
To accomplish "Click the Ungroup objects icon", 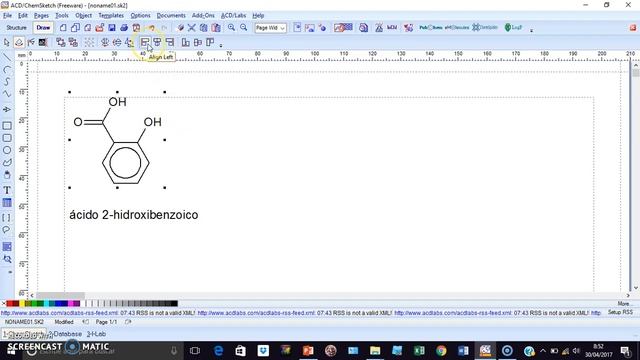I will (73, 42).
